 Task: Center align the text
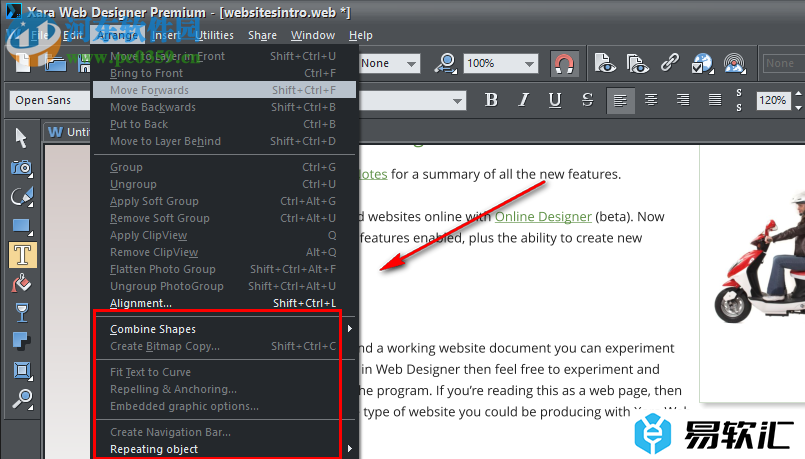click(x=651, y=100)
